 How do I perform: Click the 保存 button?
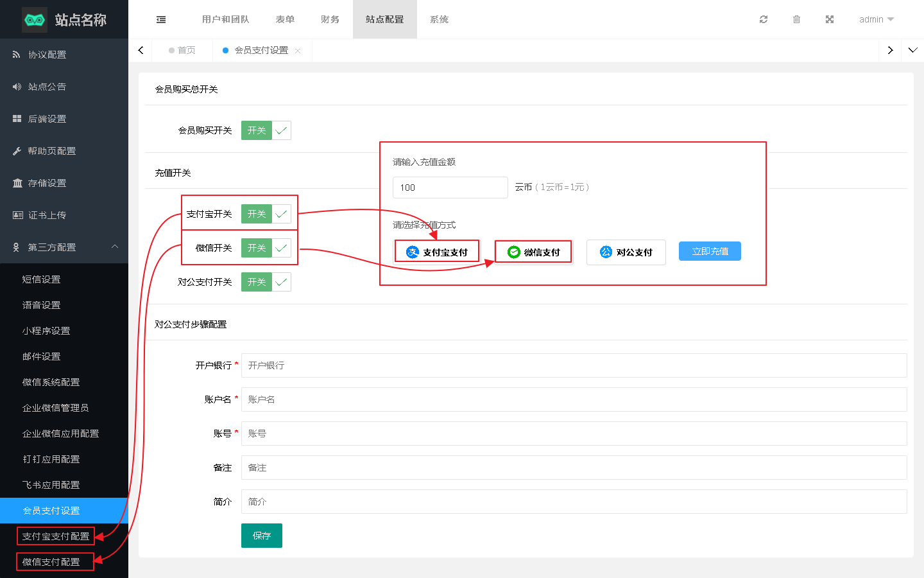click(261, 536)
